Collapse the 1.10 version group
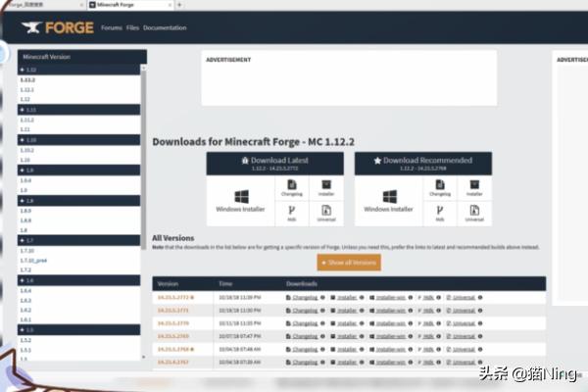The image size is (588, 392). 78,140
